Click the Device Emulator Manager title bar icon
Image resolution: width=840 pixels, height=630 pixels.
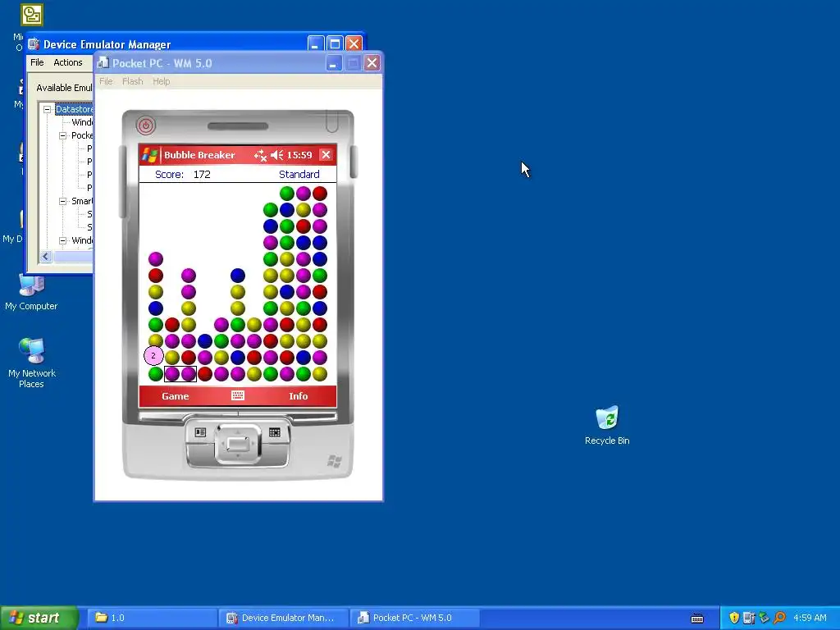[x=34, y=44]
